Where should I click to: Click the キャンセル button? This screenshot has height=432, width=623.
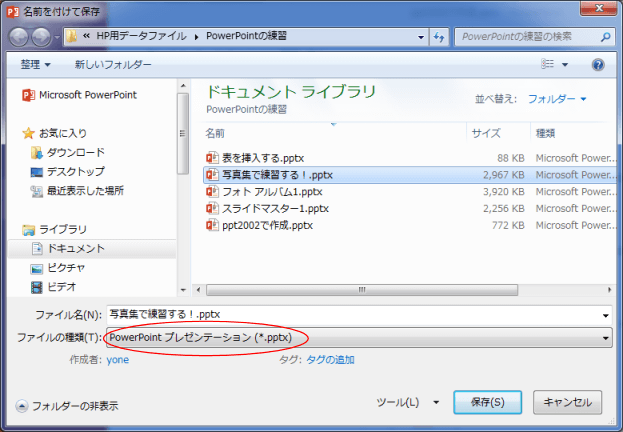coord(567,402)
